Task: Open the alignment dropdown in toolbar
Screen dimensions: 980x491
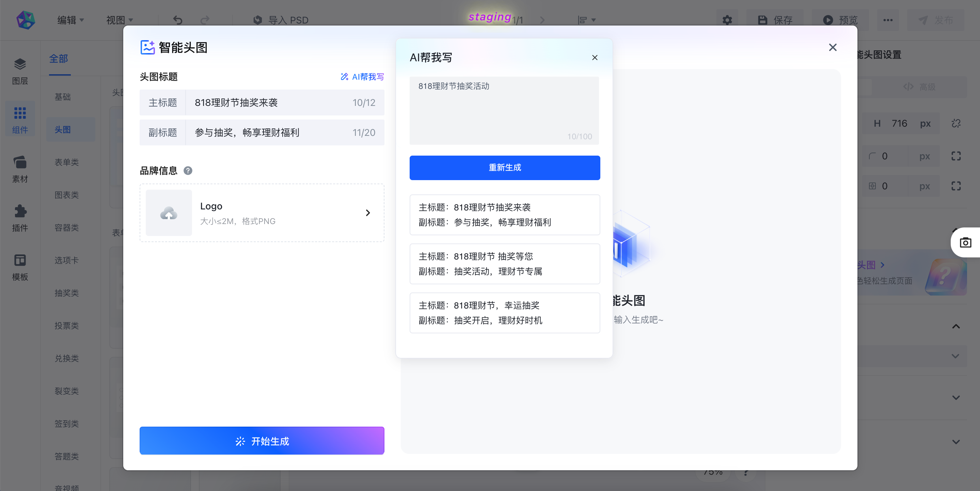Action: click(586, 20)
